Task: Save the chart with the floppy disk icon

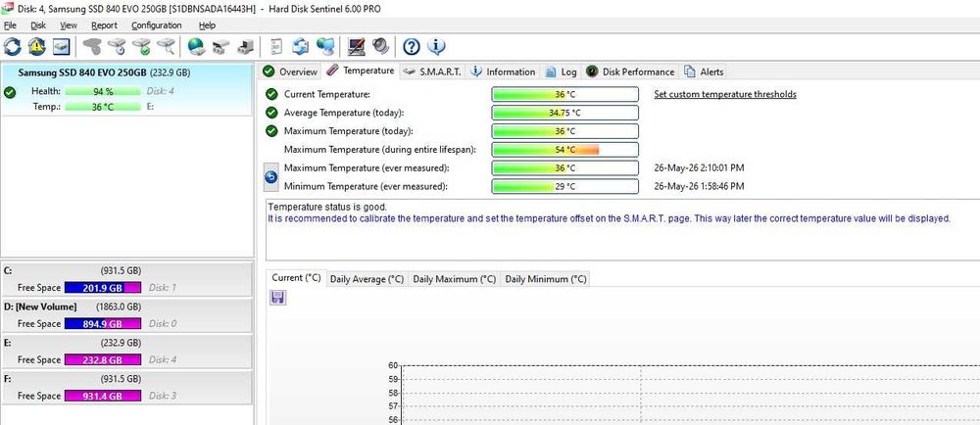Action: (277, 298)
